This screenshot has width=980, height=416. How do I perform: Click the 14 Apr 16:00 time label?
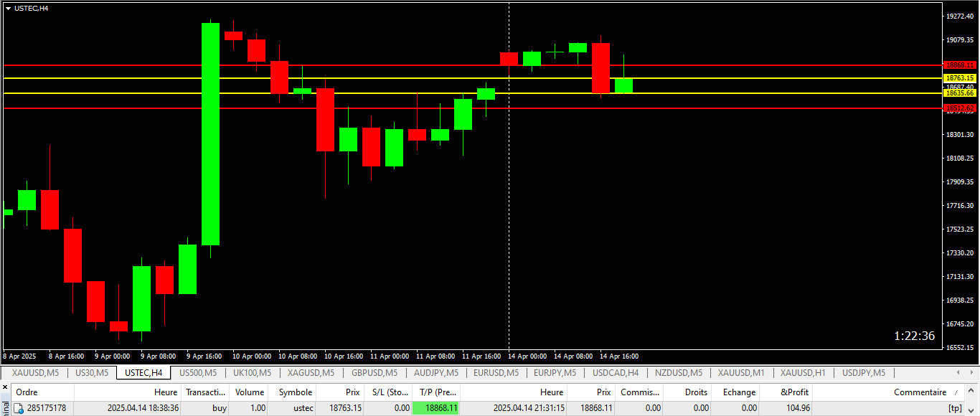[618, 356]
